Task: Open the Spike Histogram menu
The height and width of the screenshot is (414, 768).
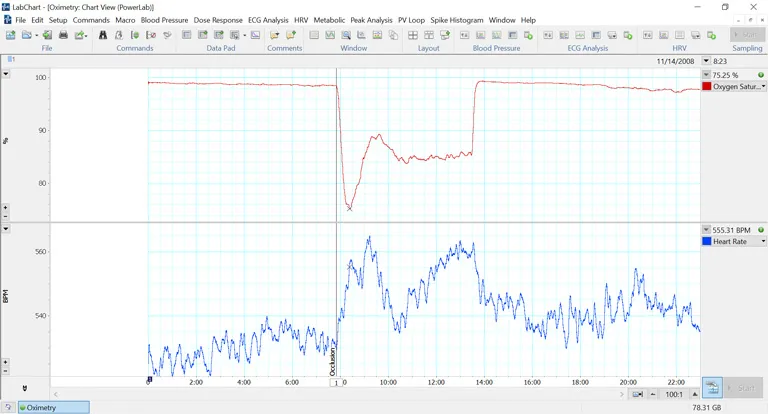Action: pos(456,20)
